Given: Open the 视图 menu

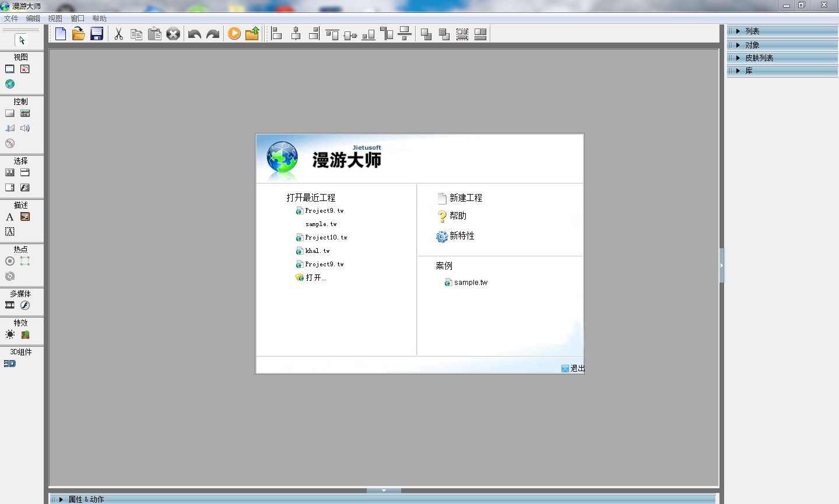Looking at the screenshot, I should coord(55,19).
